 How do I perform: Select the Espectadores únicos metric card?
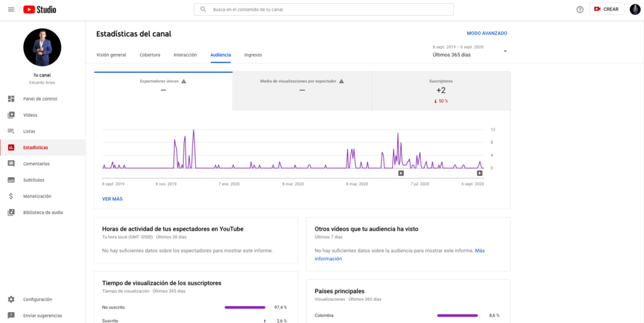pos(164,91)
